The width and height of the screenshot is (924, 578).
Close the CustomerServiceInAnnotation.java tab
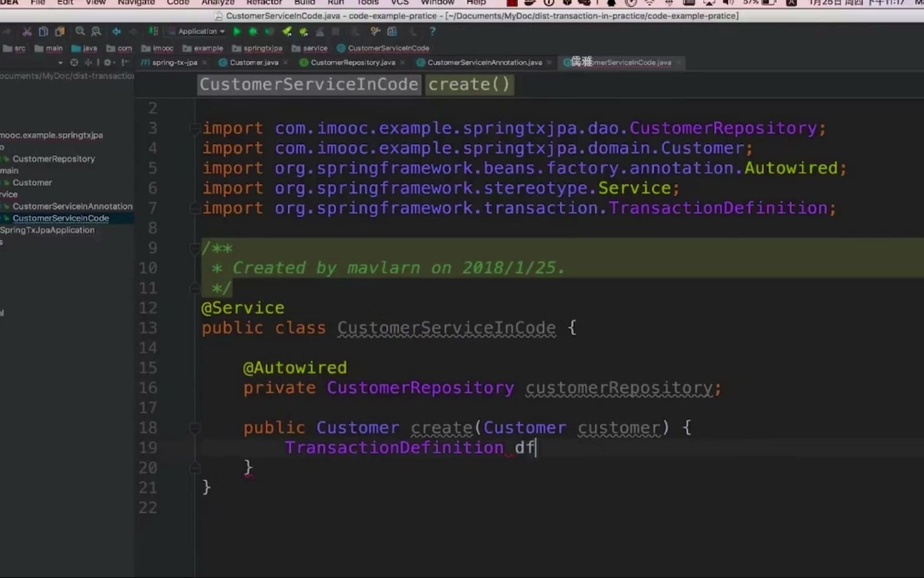point(549,62)
